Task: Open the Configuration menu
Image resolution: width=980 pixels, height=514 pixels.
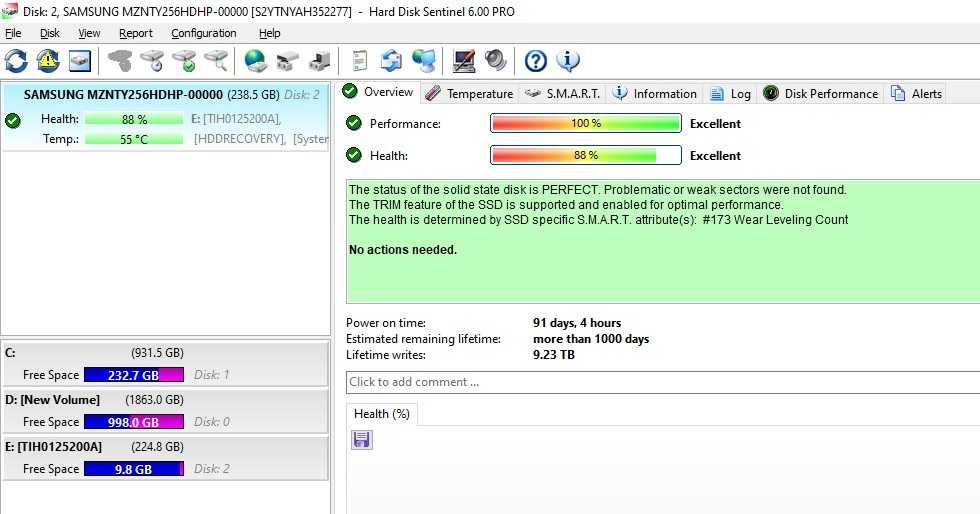Action: 204,33
